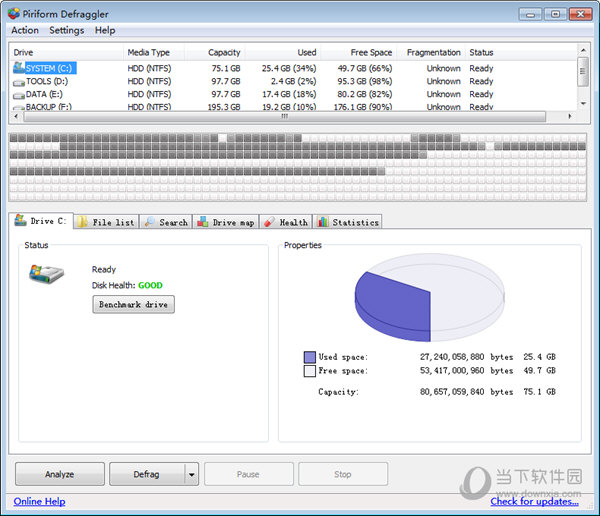Switch to the Statistics tab
The height and width of the screenshot is (516, 600).
click(347, 222)
